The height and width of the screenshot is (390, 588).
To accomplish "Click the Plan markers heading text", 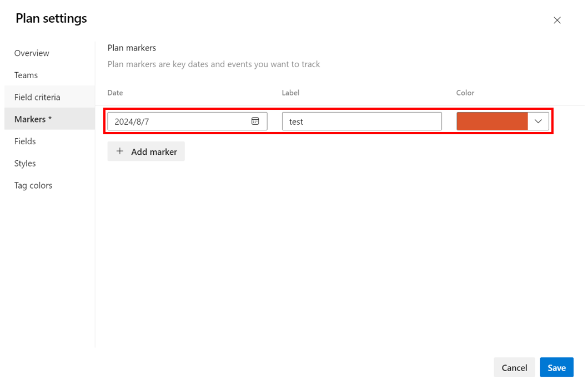I will 132,48.
